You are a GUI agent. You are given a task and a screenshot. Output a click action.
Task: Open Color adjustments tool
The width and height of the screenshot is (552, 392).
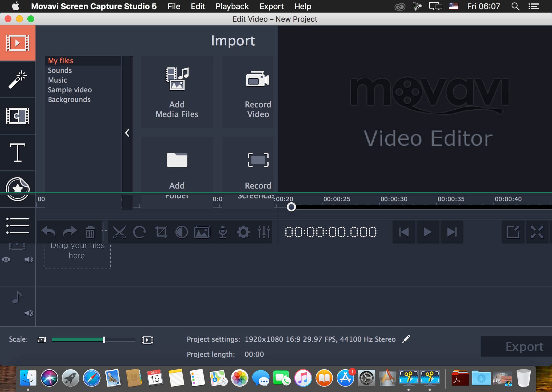[x=182, y=232]
